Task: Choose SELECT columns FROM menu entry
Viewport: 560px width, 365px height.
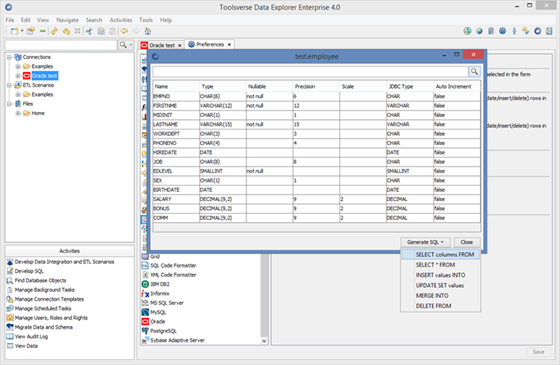Action: pos(440,255)
